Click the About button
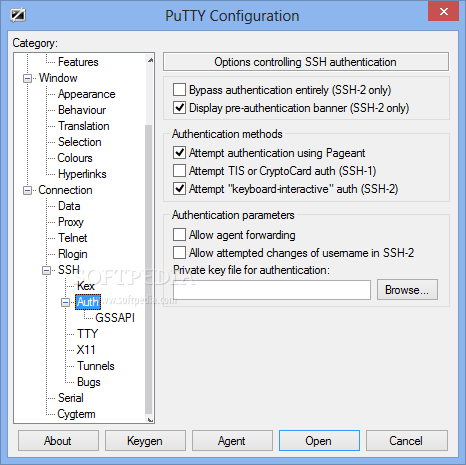The height and width of the screenshot is (465, 466). (58, 441)
